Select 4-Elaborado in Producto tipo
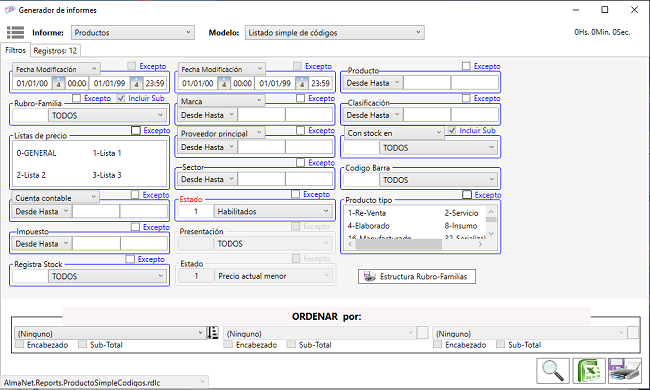Image resolution: width=650 pixels, height=390 pixels. [x=369, y=226]
